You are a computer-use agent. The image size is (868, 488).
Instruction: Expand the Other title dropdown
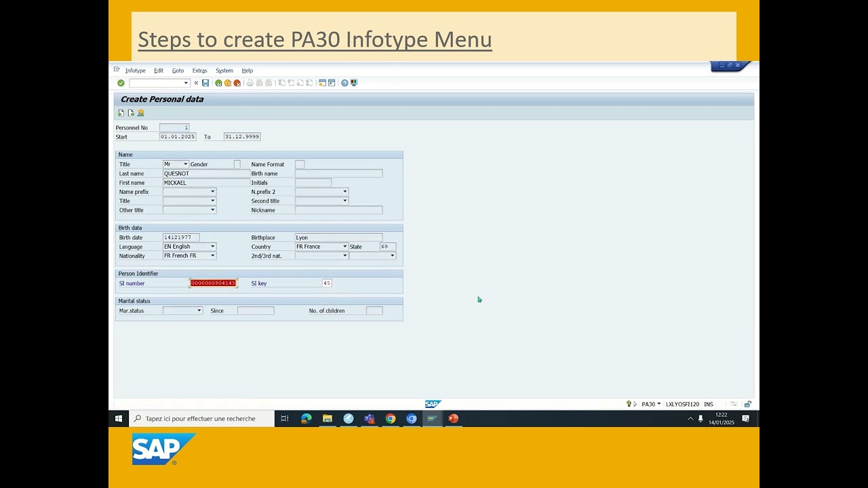point(212,210)
